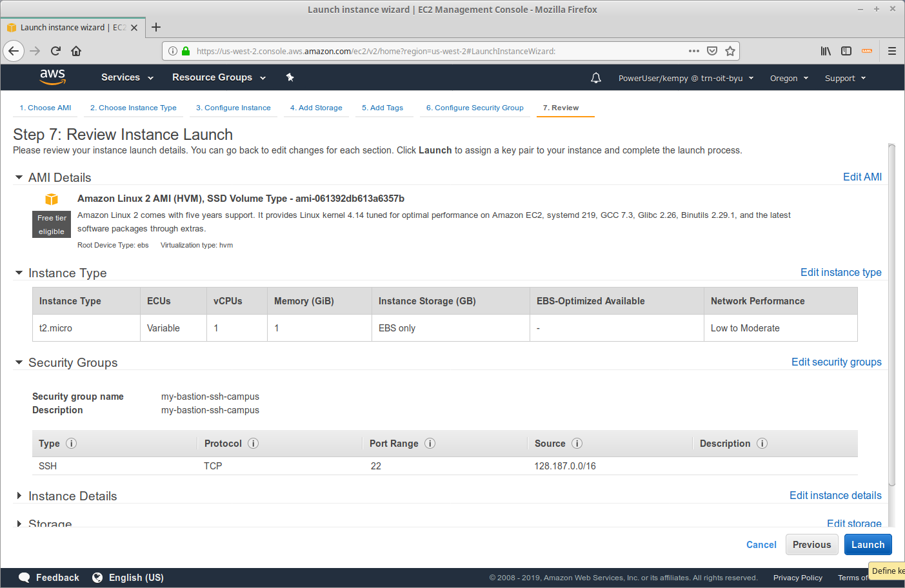Screen dimensions: 905x588
Task: Bookmark this page with the star icon
Action: (730, 51)
